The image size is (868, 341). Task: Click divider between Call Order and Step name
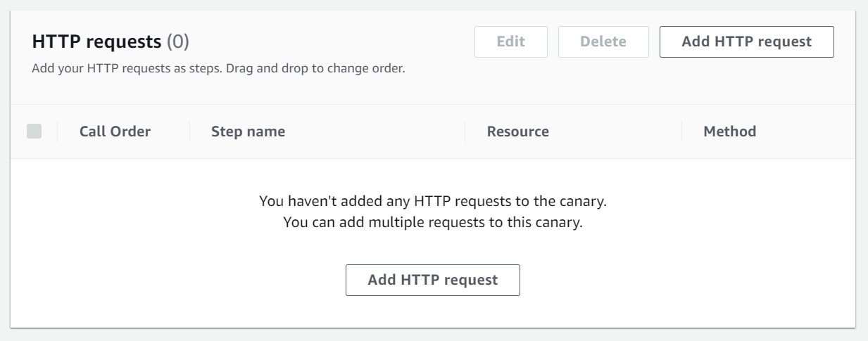pyautogui.click(x=189, y=131)
